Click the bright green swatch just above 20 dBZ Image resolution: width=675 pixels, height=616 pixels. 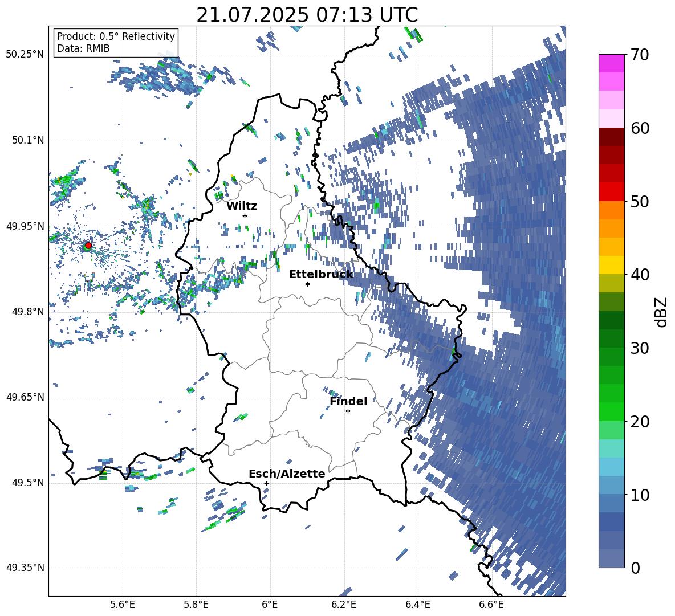[611, 411]
